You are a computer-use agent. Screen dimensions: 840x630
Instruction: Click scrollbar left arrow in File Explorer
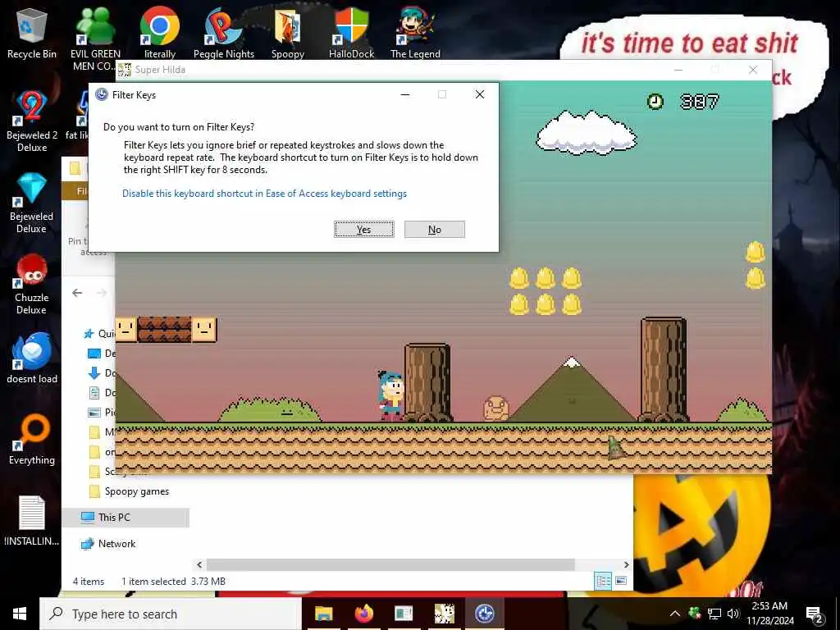pos(199,564)
